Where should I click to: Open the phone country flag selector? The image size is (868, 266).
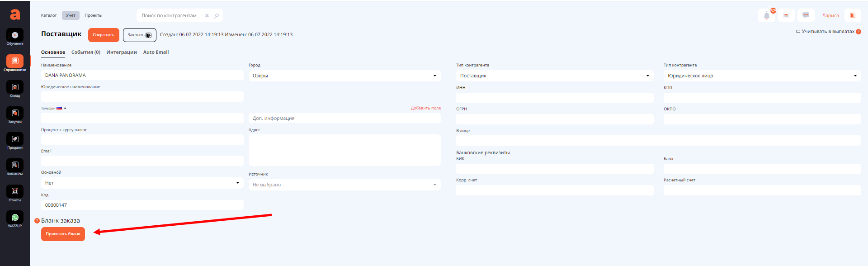pos(61,109)
